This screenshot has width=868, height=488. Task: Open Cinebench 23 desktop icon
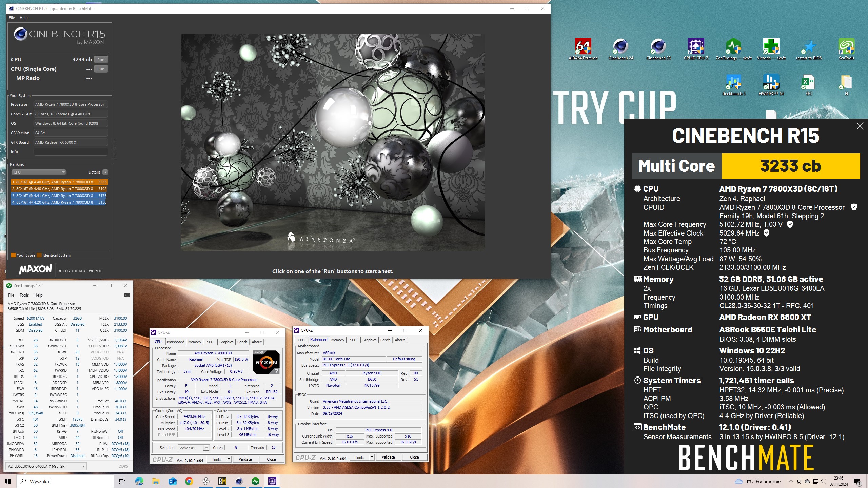658,49
